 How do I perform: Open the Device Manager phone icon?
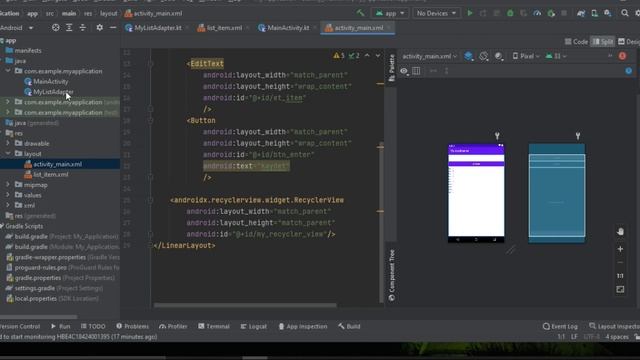(595, 13)
